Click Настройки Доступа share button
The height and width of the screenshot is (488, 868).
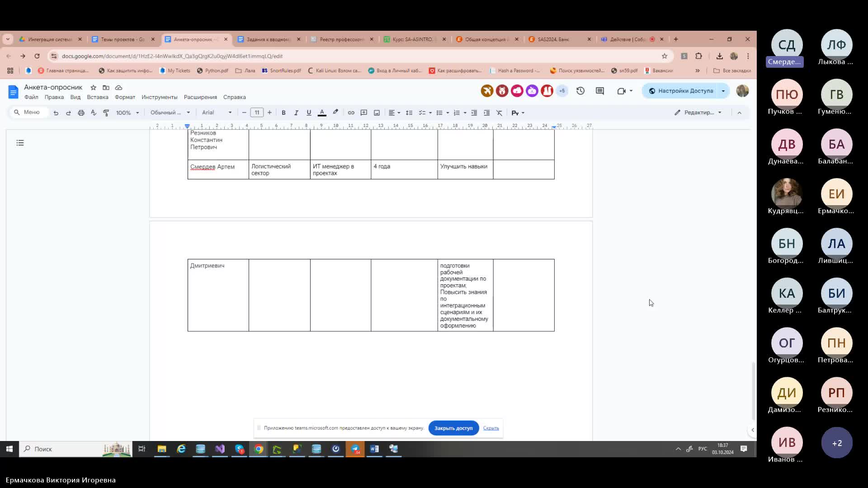click(681, 91)
